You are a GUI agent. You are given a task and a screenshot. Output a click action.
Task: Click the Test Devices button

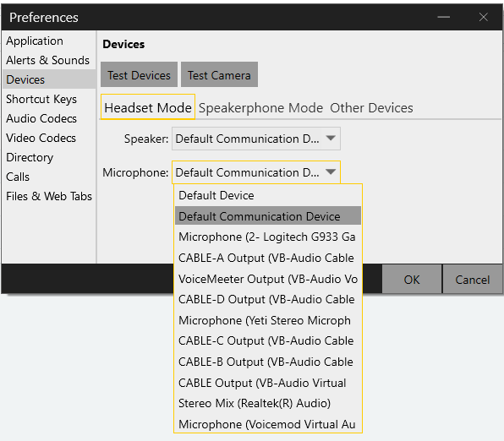(x=139, y=74)
